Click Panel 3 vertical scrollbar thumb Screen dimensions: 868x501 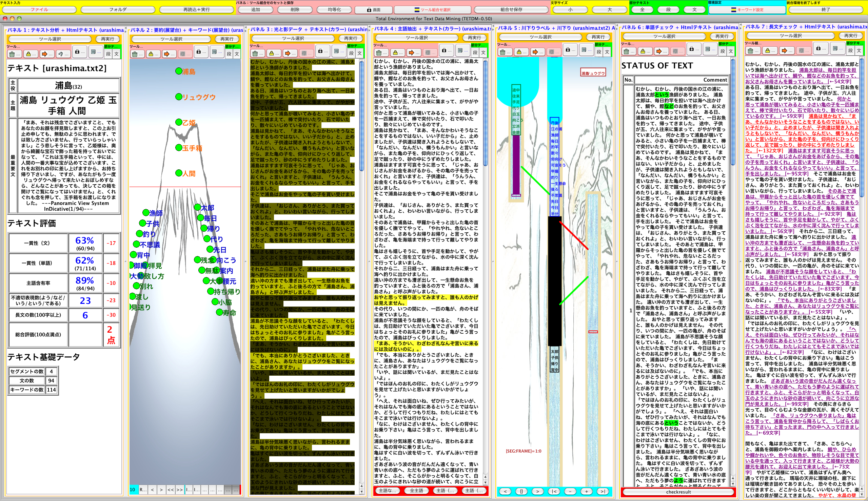click(x=361, y=117)
